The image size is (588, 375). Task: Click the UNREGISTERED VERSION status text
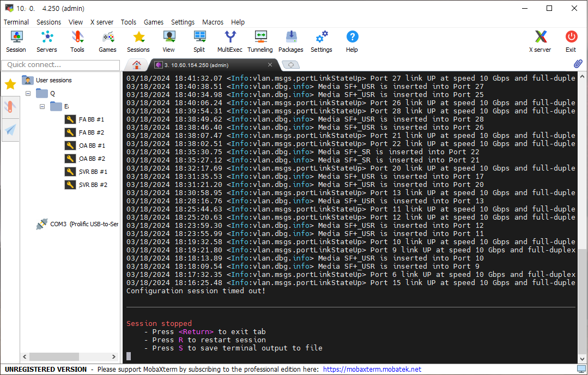click(46, 370)
